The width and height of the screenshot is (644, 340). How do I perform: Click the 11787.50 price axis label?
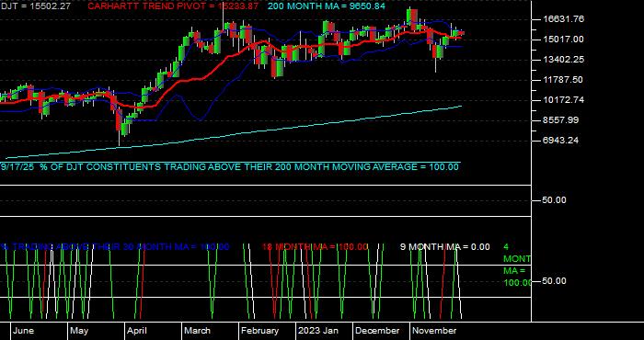point(563,80)
